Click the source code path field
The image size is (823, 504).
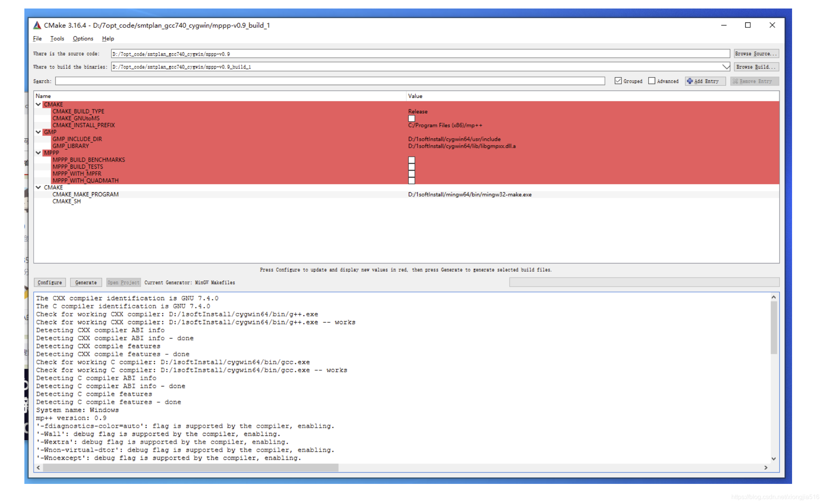pyautogui.click(x=420, y=54)
